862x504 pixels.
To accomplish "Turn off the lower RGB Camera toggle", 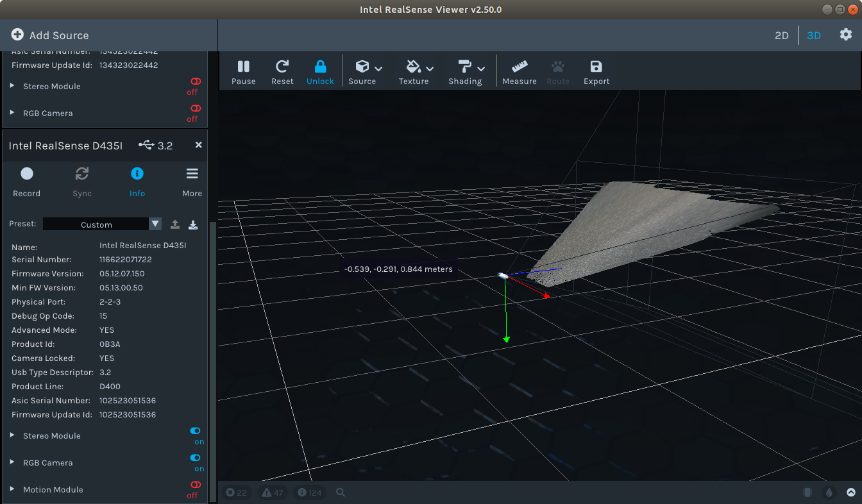I will click(x=196, y=458).
